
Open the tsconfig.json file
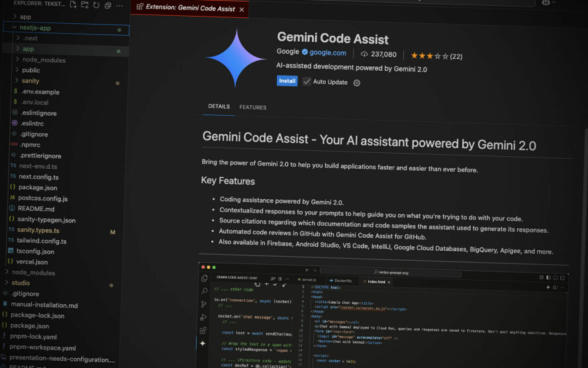(x=35, y=252)
